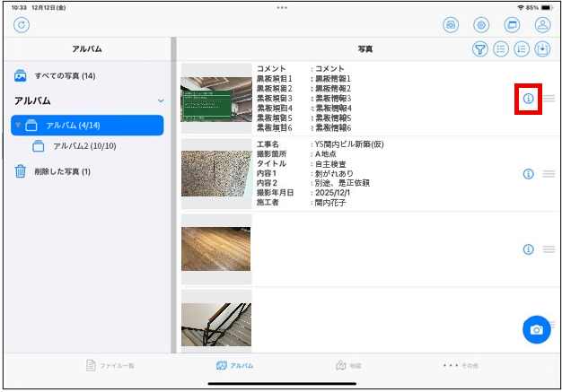Viewport: 562px width, 392px height.
Task: Collapse the アルバム section chevron
Action: (161, 101)
